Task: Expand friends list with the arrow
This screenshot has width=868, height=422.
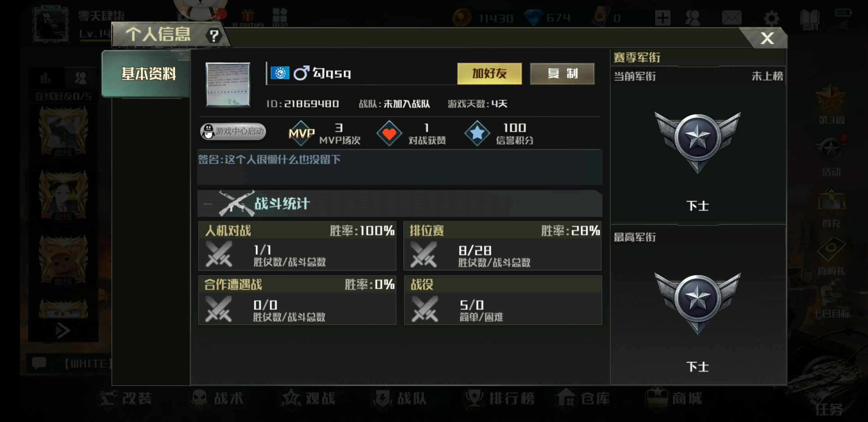Action: click(x=63, y=331)
